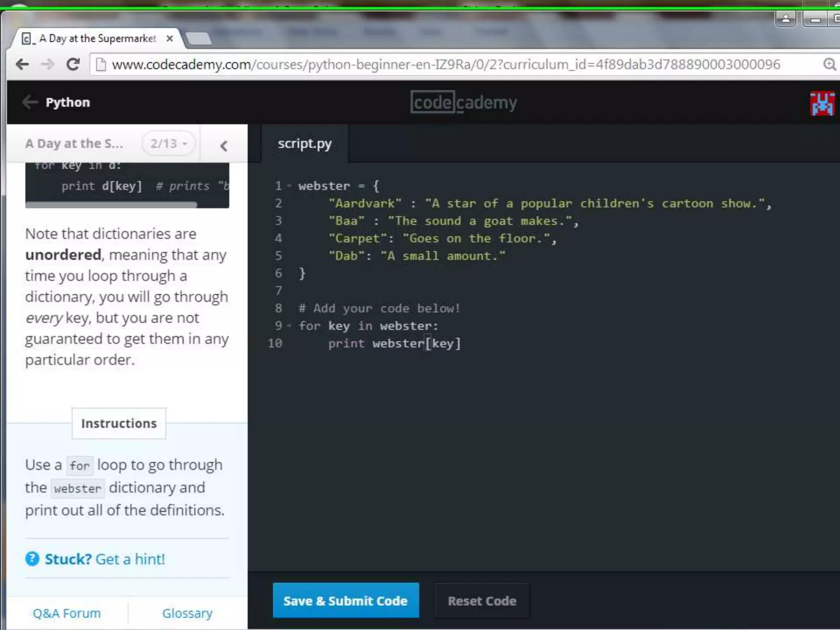Close the A Day at the Supermarket tab
Screen dimensions: 840x630
click(x=169, y=39)
